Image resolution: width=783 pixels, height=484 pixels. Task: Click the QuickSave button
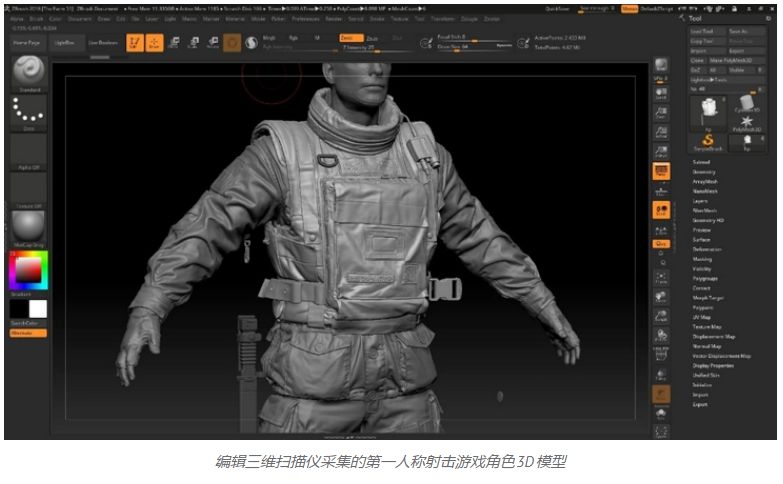tap(557, 9)
